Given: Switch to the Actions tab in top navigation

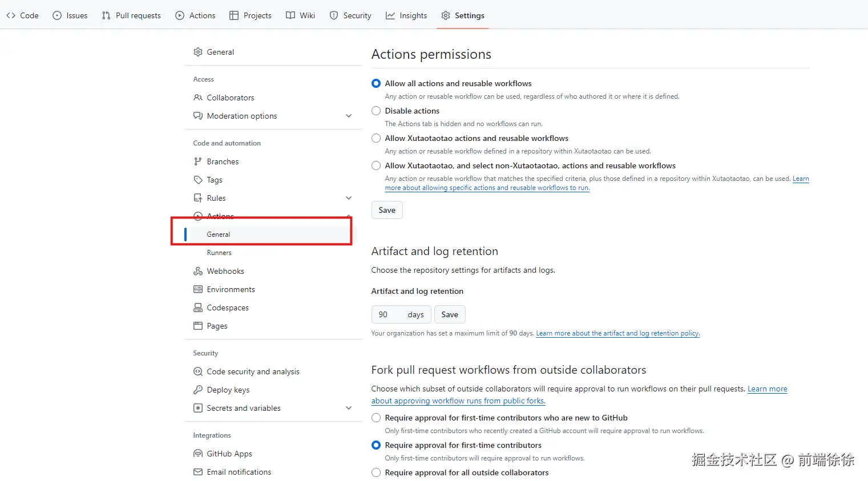Looking at the screenshot, I should 195,15.
